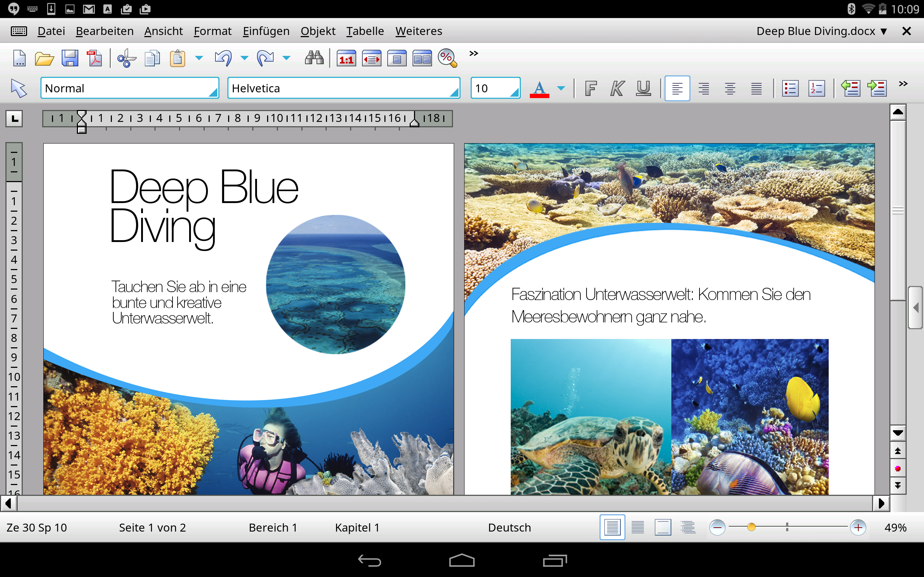Zoom in with the plus button
This screenshot has height=577, width=924.
(x=858, y=527)
